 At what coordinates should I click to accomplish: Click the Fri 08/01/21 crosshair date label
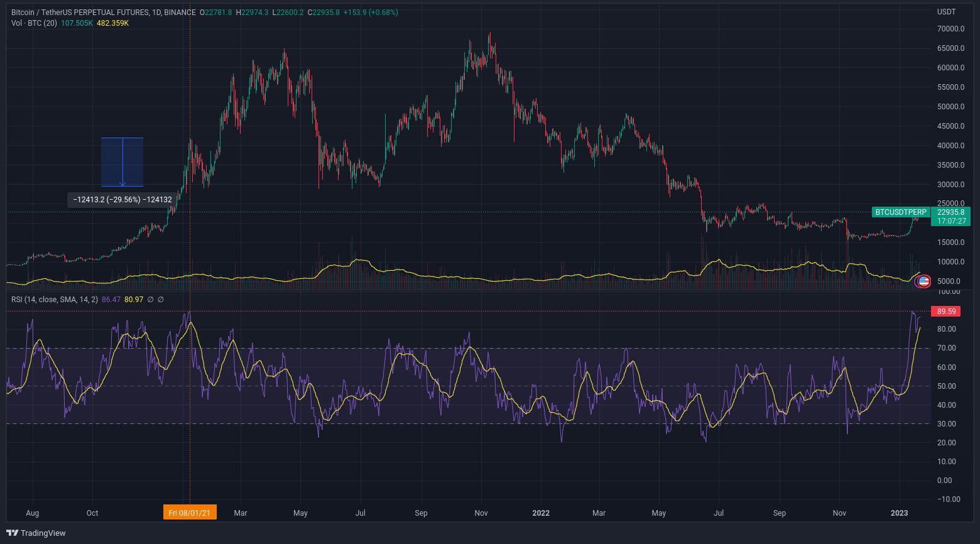pyautogui.click(x=190, y=513)
